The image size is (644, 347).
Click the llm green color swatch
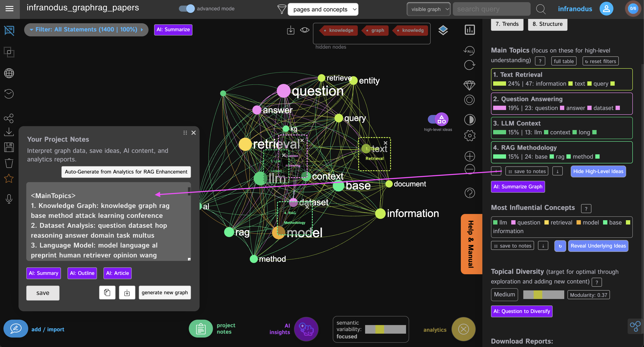tap(495, 222)
